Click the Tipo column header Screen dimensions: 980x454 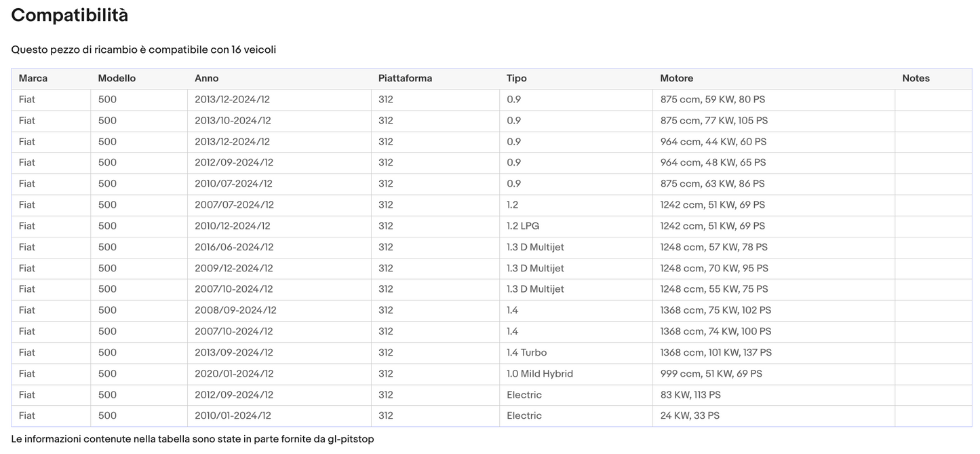tap(516, 78)
